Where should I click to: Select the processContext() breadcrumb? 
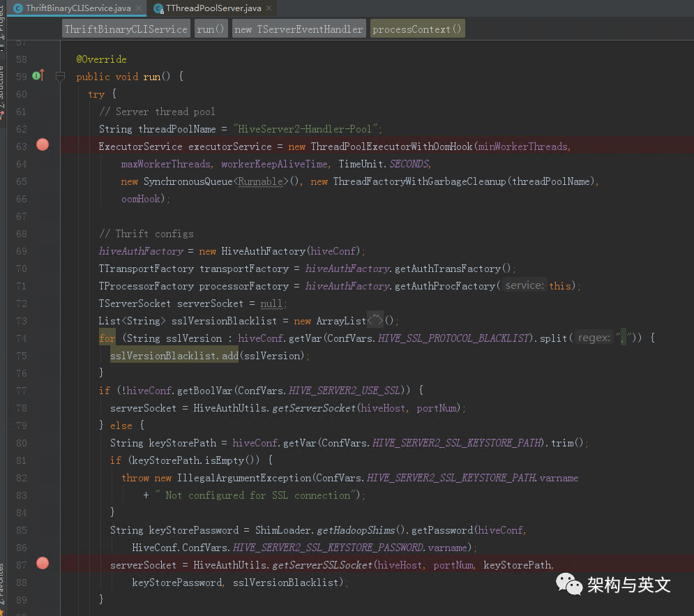(417, 29)
